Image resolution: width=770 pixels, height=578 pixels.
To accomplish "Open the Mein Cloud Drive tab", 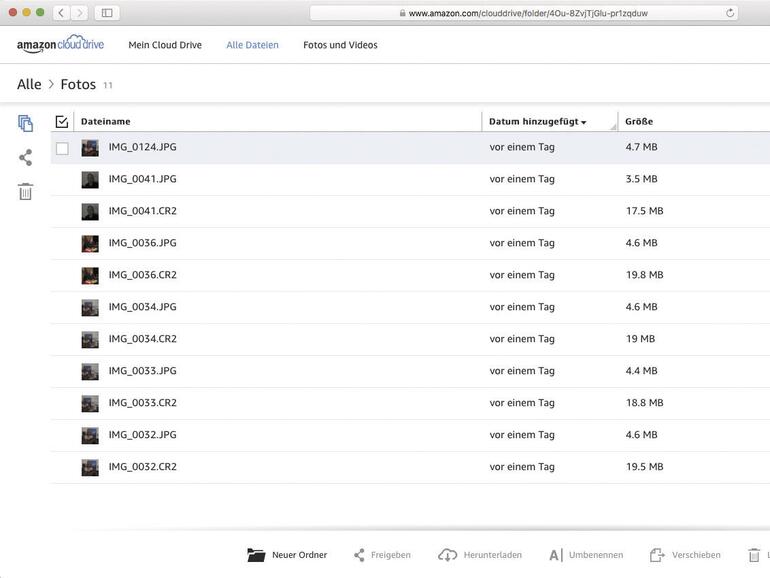I will tap(165, 45).
